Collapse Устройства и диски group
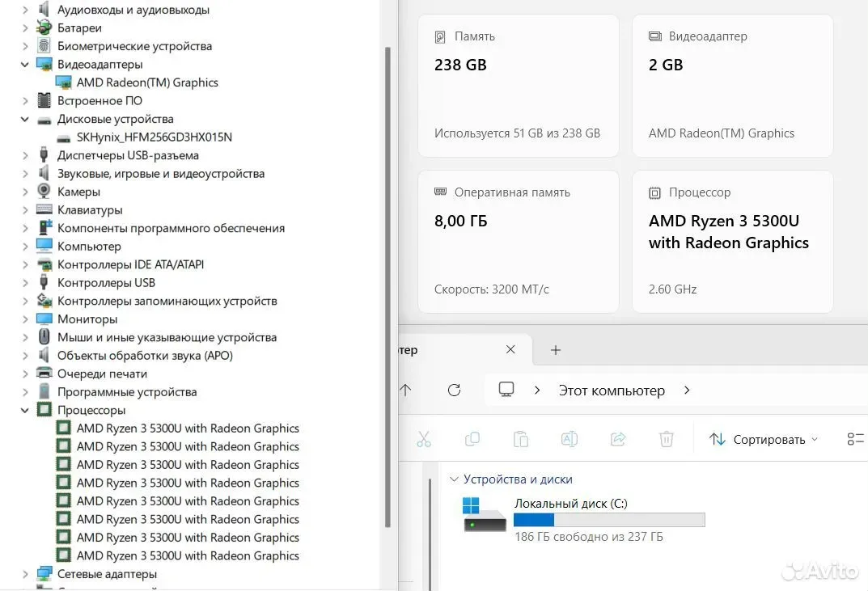Viewport: 868px width, 591px height. coord(454,479)
